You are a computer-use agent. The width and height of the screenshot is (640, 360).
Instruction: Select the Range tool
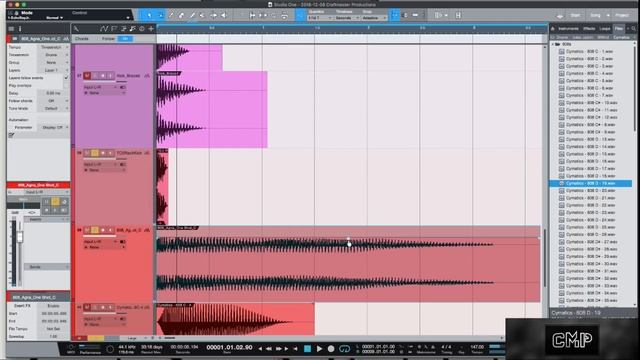[x=160, y=16]
